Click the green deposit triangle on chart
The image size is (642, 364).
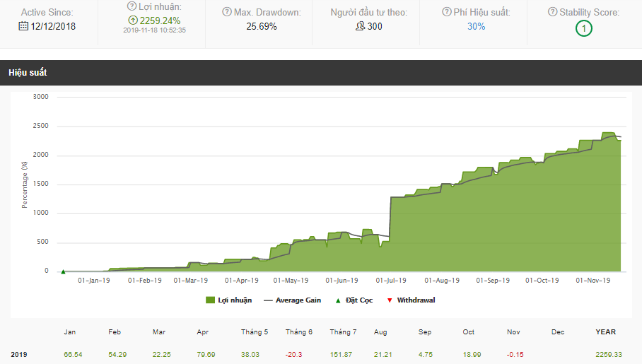point(63,271)
